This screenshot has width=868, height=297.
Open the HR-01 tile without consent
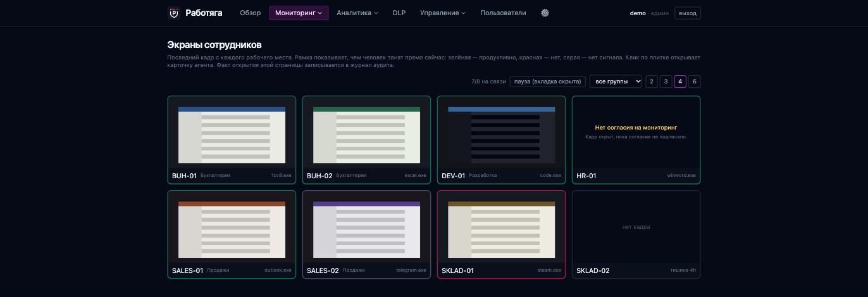[636, 140]
